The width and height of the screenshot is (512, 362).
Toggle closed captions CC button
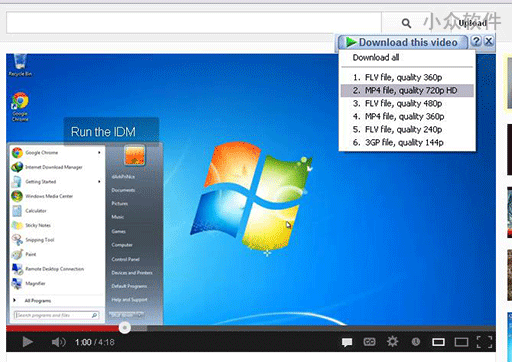pyautogui.click(x=369, y=342)
